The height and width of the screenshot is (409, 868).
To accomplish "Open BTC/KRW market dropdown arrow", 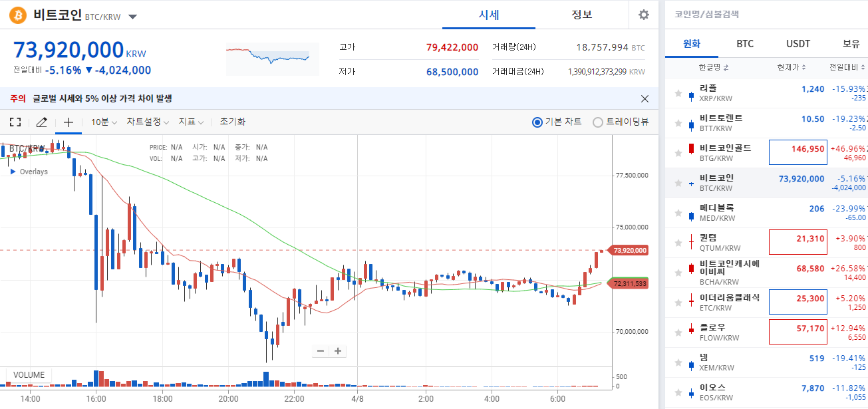I will point(133,17).
